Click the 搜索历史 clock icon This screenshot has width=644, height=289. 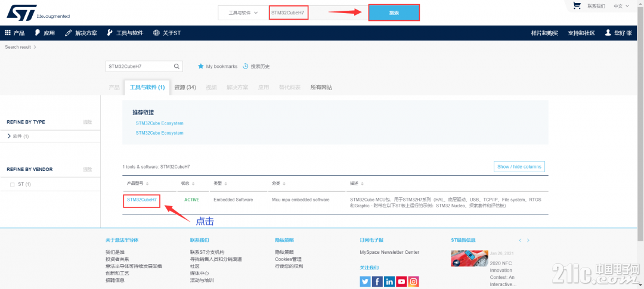click(246, 66)
